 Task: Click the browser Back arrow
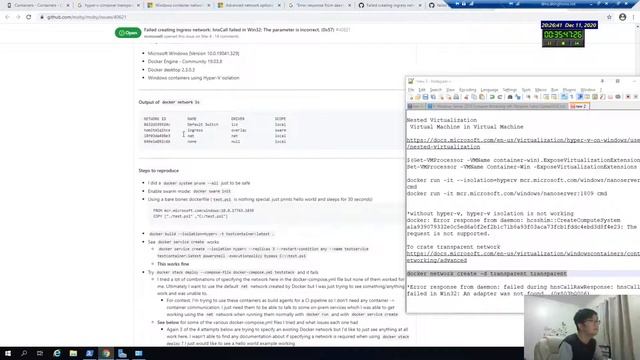[x=7, y=17]
